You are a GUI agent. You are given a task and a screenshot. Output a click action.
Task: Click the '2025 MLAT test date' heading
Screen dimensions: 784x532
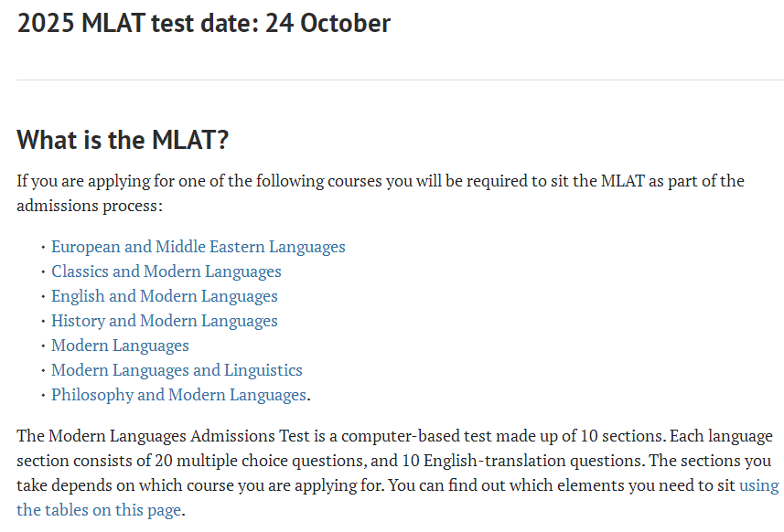tap(203, 23)
